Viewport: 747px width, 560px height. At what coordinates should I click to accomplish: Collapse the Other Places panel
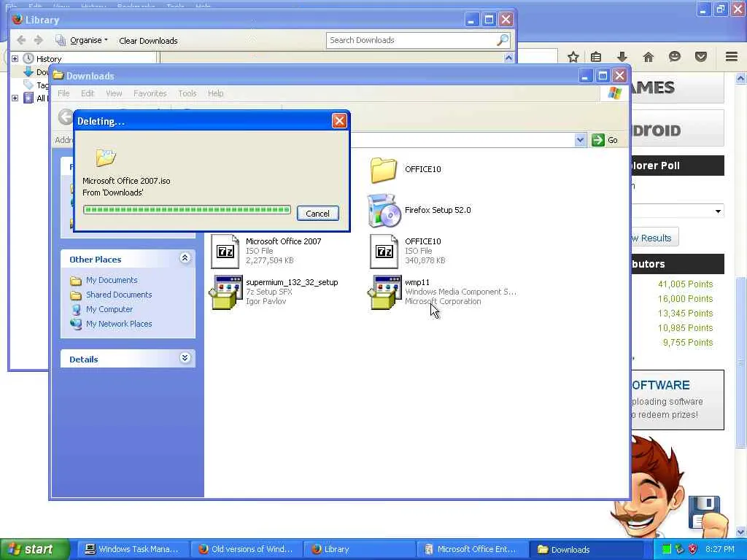[185, 258]
